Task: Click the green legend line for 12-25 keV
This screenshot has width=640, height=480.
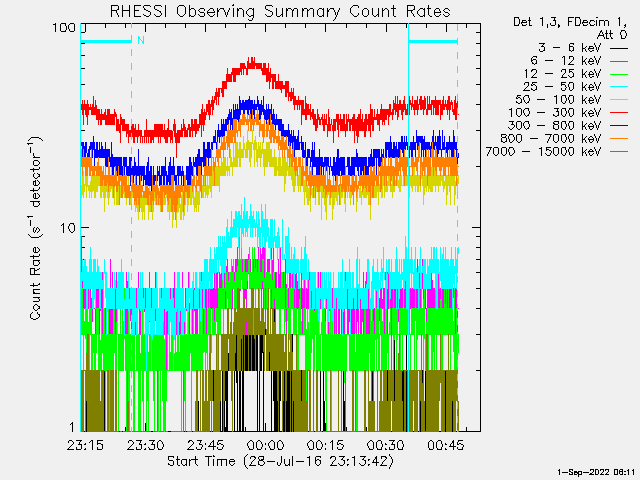Action: click(x=619, y=74)
